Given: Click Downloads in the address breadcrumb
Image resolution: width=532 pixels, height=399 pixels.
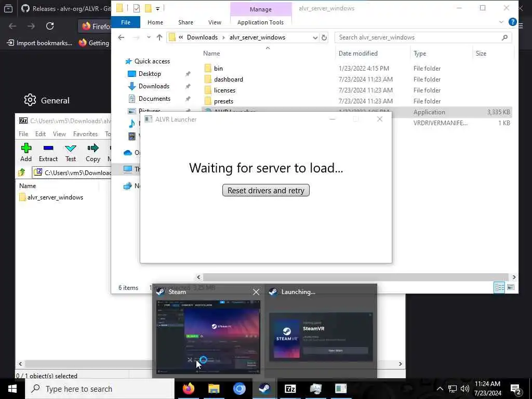Looking at the screenshot, I should pyautogui.click(x=202, y=37).
